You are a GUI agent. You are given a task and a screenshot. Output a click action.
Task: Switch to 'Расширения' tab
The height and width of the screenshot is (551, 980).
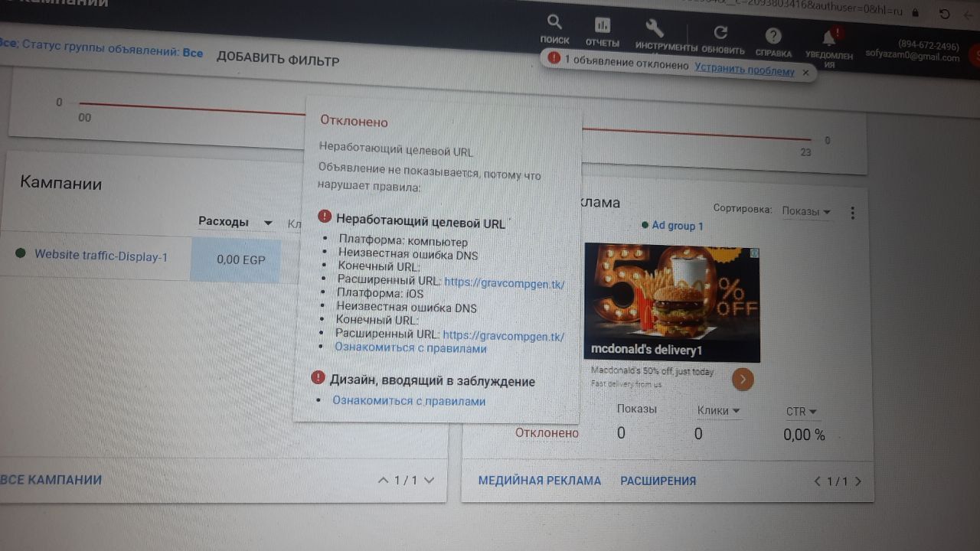tap(658, 481)
